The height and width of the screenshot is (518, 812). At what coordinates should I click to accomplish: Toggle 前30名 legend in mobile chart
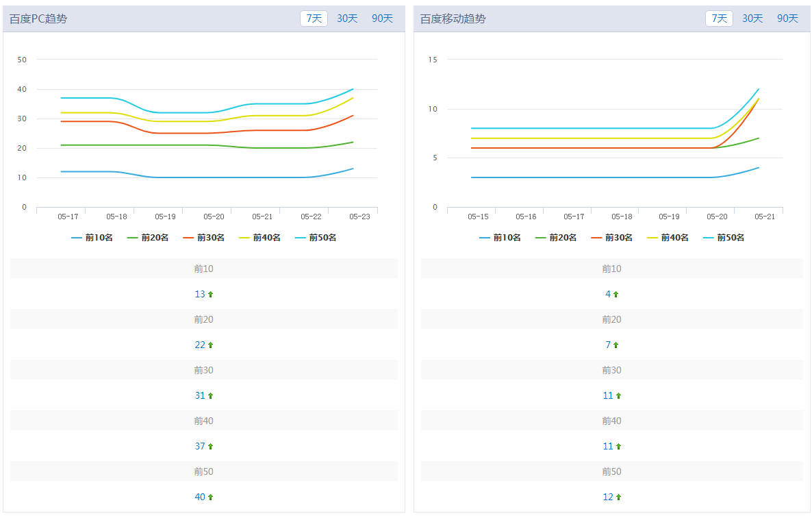(x=612, y=238)
